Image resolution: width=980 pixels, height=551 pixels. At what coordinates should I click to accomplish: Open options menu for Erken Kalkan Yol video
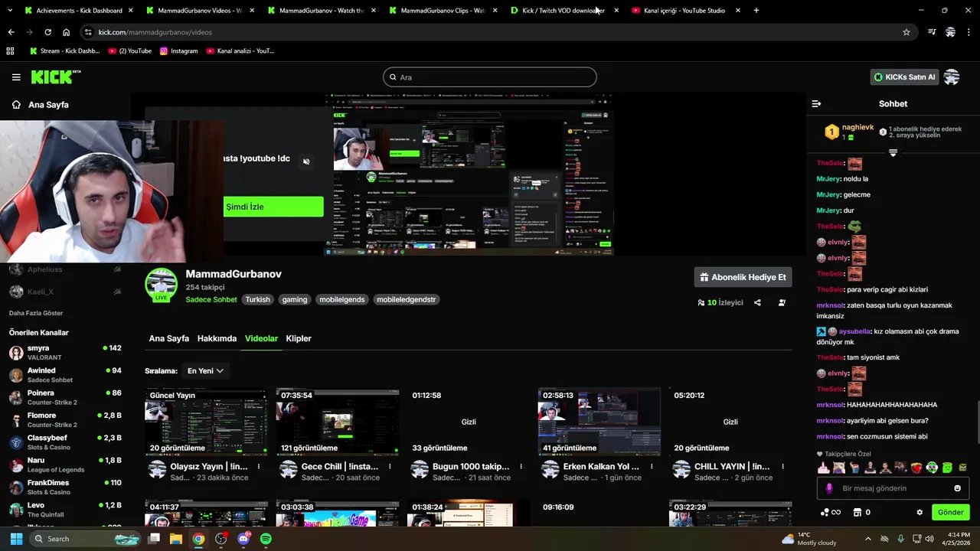pos(652,466)
